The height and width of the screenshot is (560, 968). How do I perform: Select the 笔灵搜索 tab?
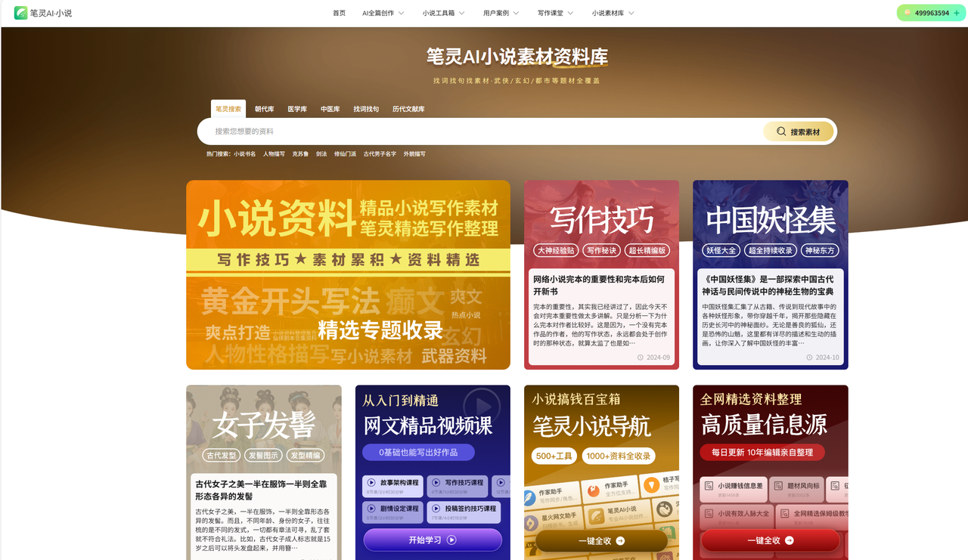pos(228,109)
